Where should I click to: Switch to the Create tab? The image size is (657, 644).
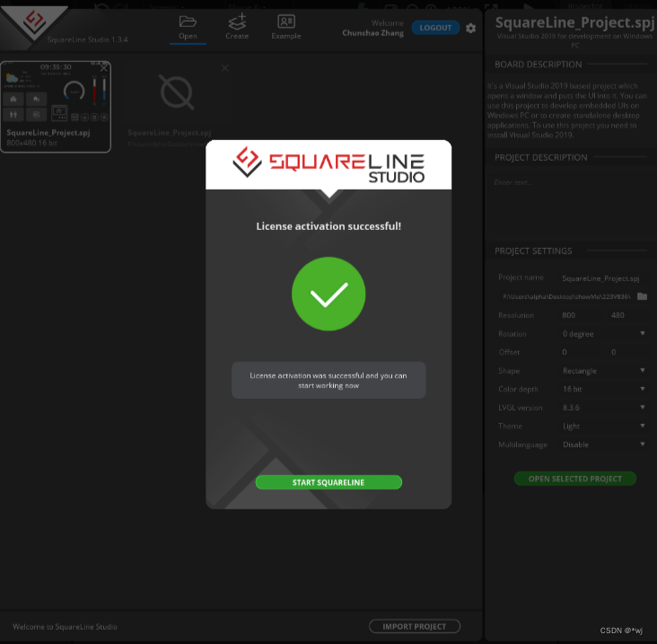237,28
